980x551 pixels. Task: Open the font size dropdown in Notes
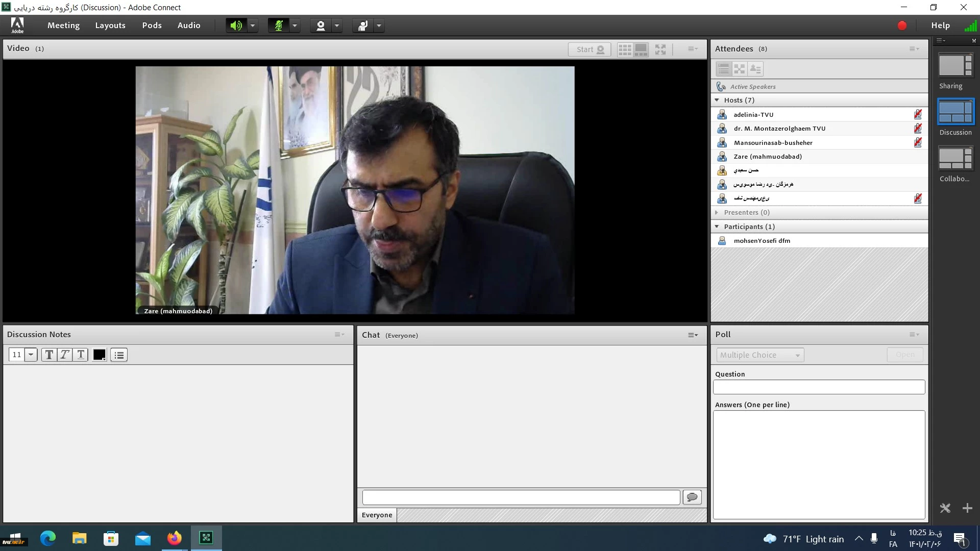pos(31,355)
